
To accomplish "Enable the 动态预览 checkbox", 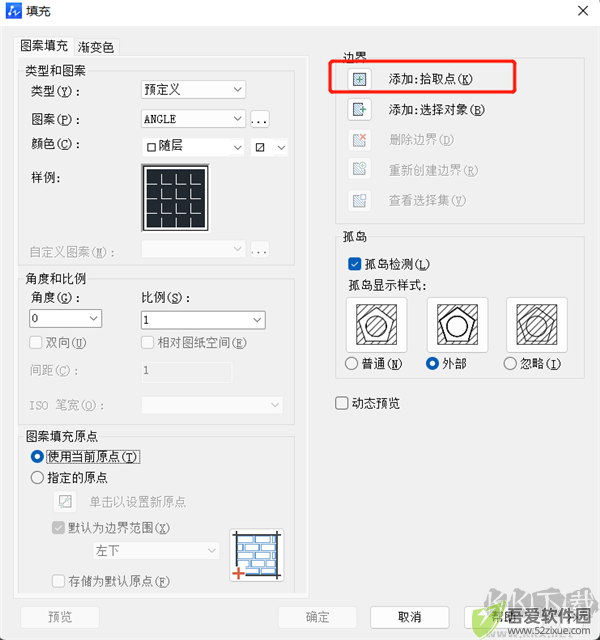I will [x=341, y=403].
